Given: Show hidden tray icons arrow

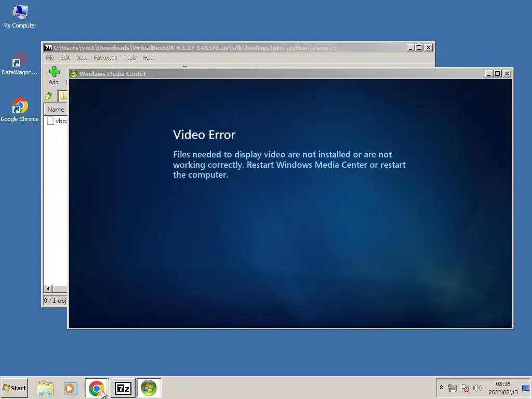Looking at the screenshot, I should click(441, 388).
